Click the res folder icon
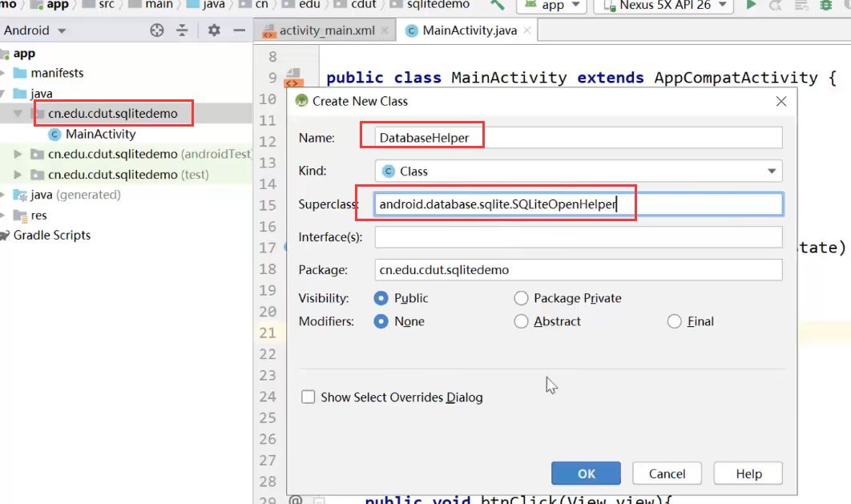851x504 pixels. pyautogui.click(x=21, y=216)
